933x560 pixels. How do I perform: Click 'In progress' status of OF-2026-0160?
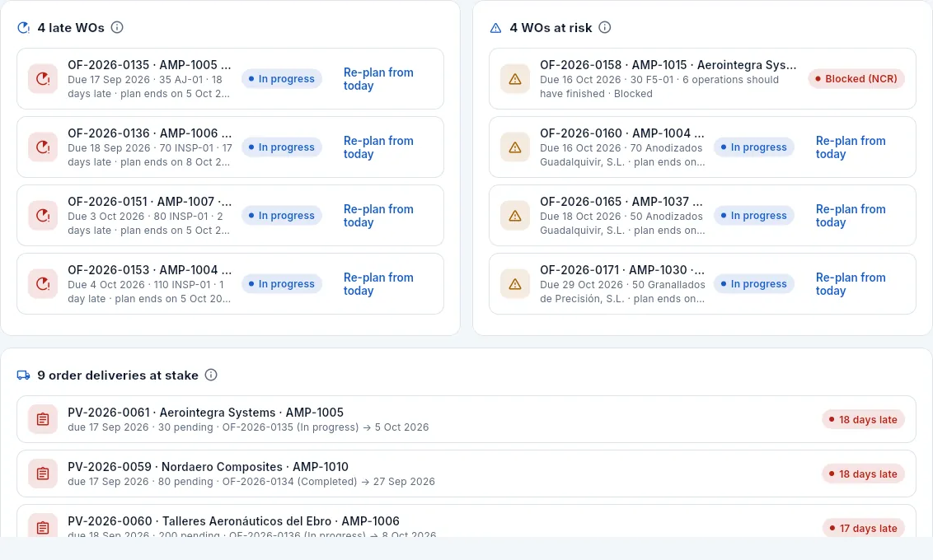pyautogui.click(x=754, y=147)
